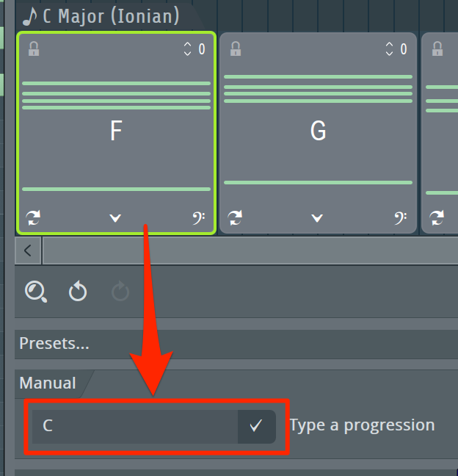Click the bass clef icon on F chord
This screenshot has width=458, height=476.
199,218
